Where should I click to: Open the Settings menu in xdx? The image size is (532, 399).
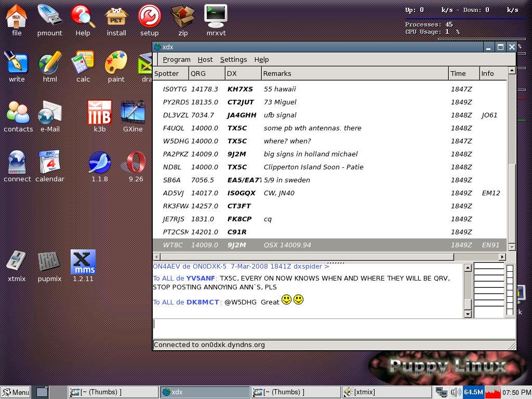click(x=233, y=60)
